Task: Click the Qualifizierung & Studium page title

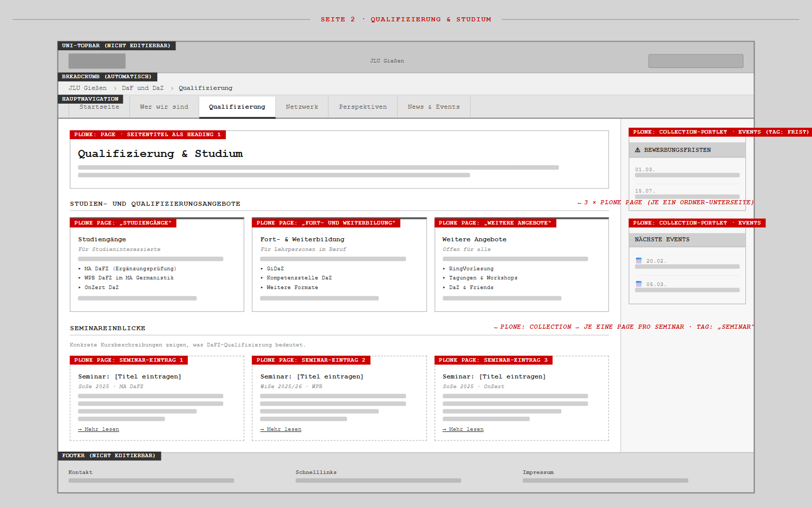Action: click(x=160, y=153)
